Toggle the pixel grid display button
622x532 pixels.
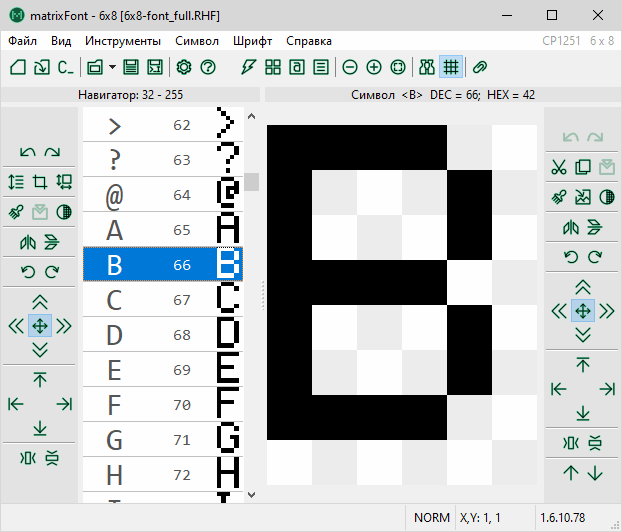(x=450, y=67)
